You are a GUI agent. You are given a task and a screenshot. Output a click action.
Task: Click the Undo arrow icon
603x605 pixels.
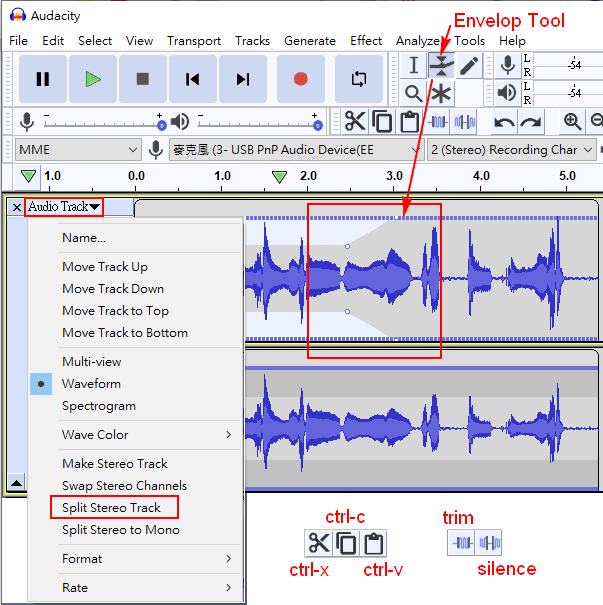tap(505, 122)
